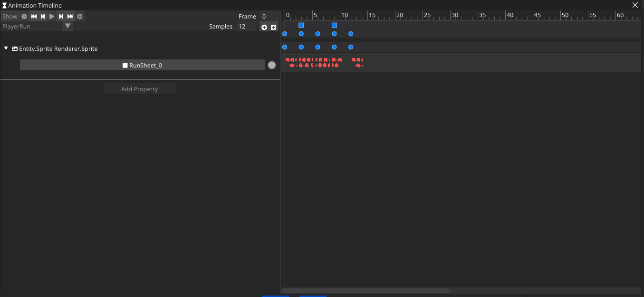Select summary row keyframe at frame 12

[351, 34]
